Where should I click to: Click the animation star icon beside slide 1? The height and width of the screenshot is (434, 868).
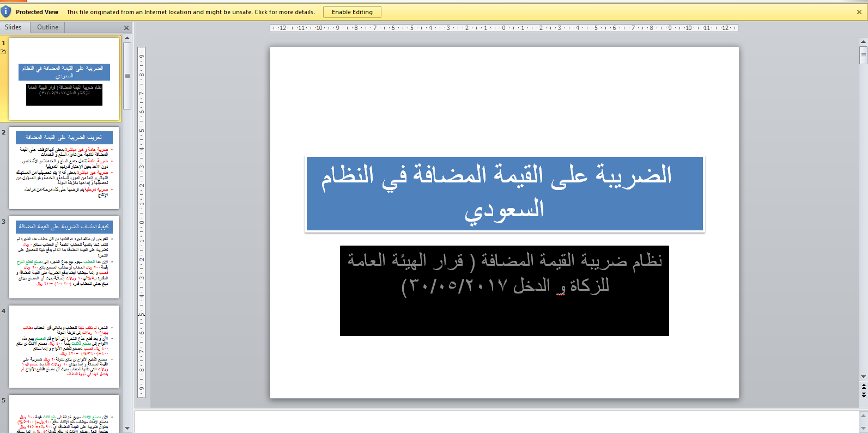tap(4, 52)
